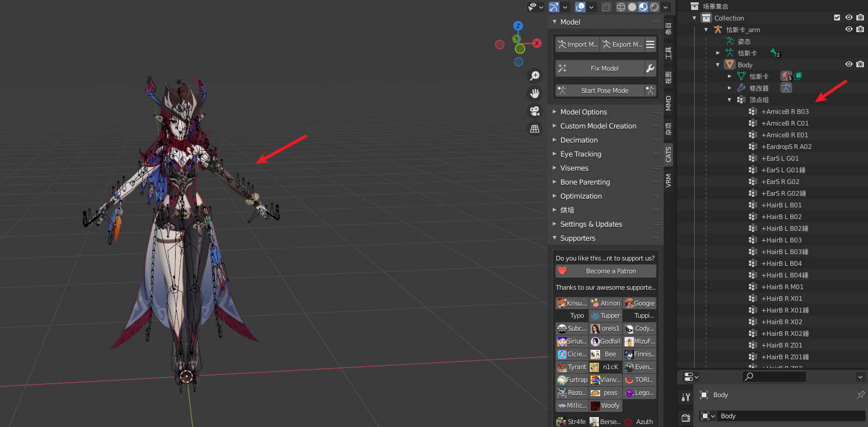Toggle show overlays button in header
The image size is (868, 427).
(x=580, y=7)
